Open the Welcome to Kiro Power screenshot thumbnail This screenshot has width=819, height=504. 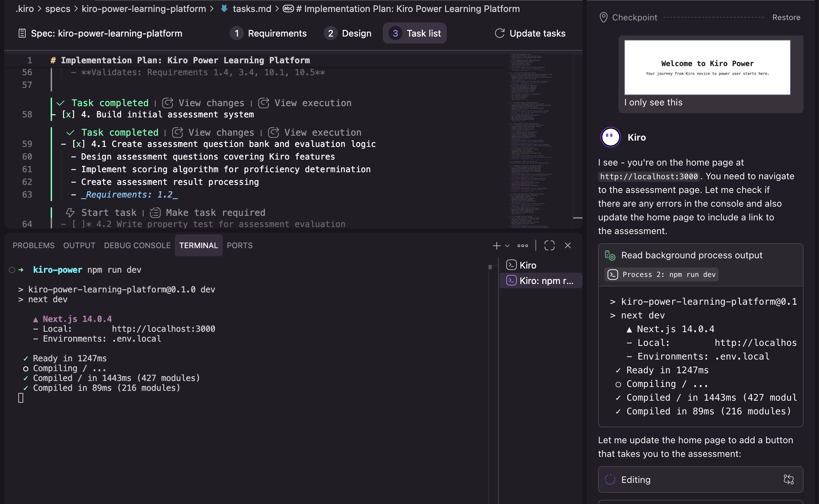(707, 67)
